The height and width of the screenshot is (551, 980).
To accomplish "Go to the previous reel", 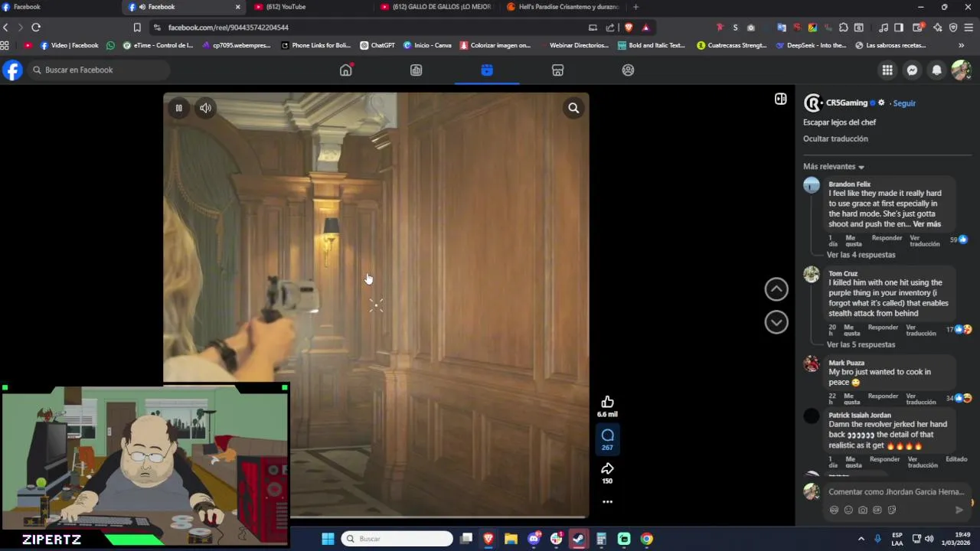I will coord(776,289).
